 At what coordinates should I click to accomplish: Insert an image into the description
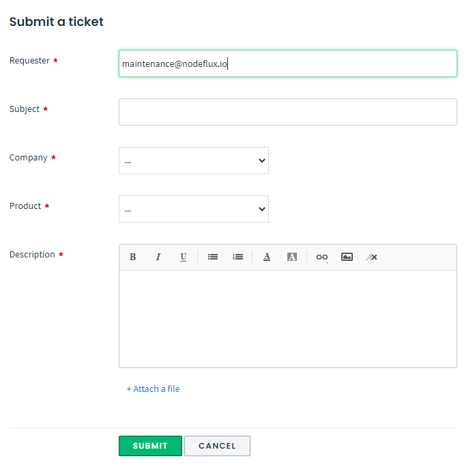[347, 257]
